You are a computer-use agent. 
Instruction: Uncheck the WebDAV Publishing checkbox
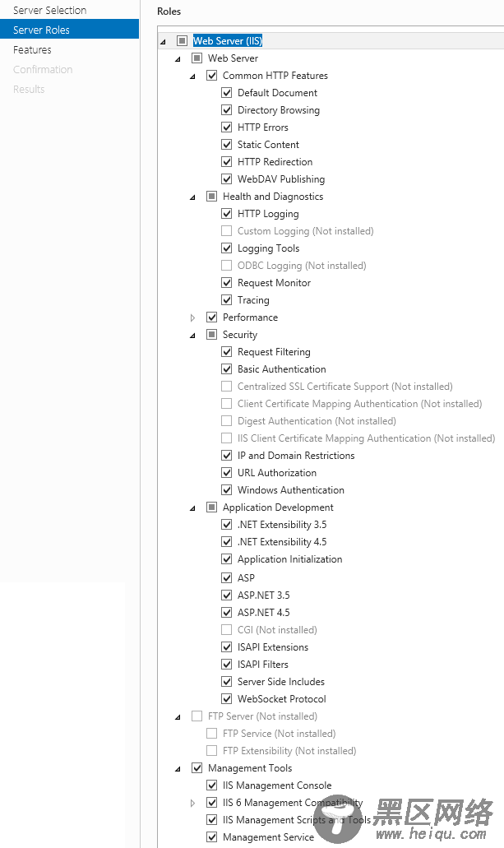[x=227, y=179]
